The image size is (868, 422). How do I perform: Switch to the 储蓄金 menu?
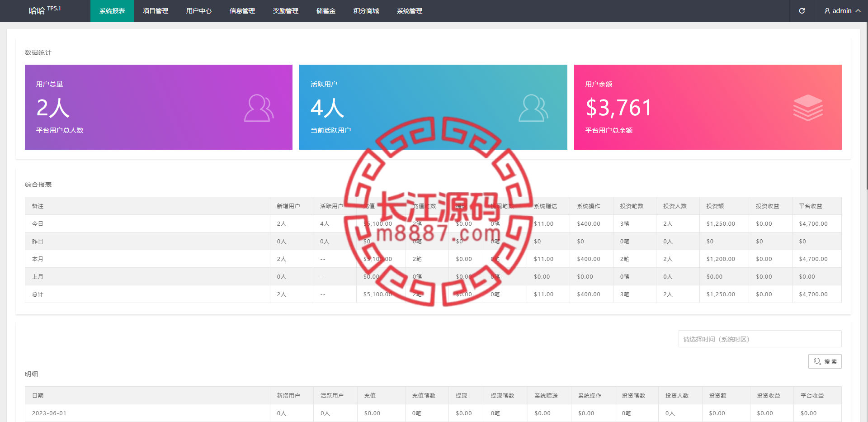(326, 11)
